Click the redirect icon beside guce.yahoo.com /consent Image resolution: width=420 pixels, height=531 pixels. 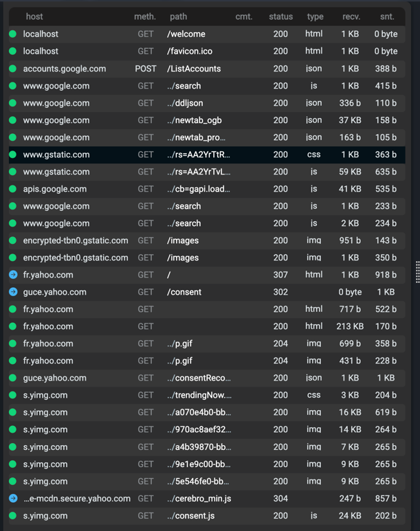pyautogui.click(x=13, y=292)
